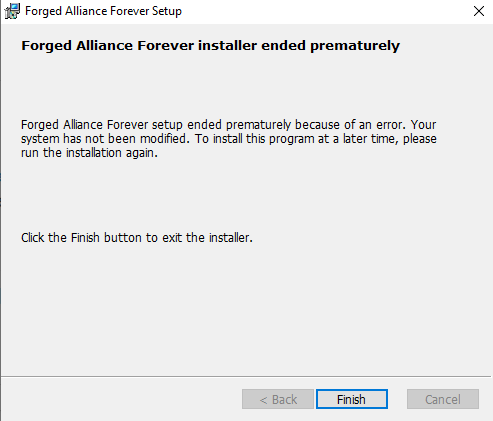
Task: Click the 'system has not been modified' line
Action: point(105,139)
